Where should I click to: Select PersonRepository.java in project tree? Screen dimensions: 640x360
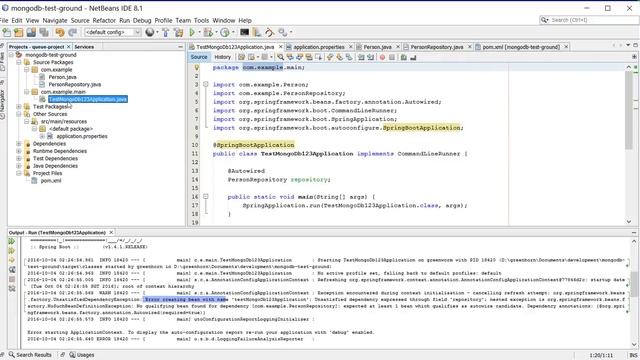click(75, 84)
